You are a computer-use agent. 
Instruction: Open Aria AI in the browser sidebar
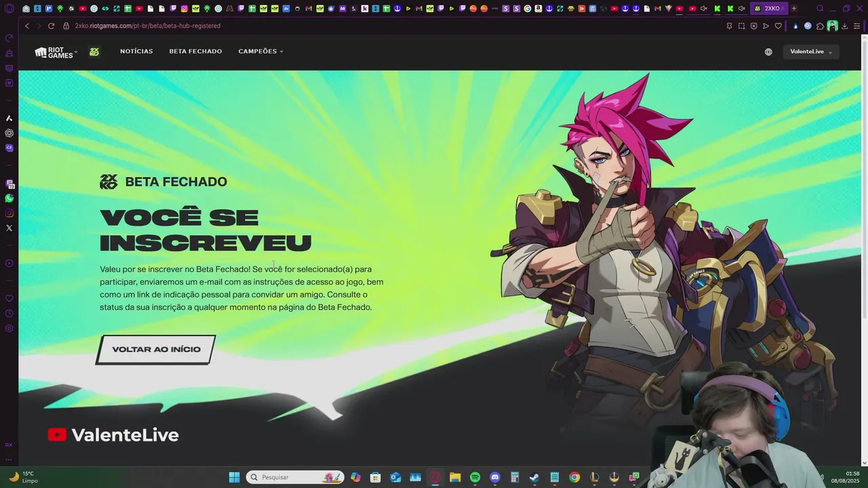pos(9,119)
